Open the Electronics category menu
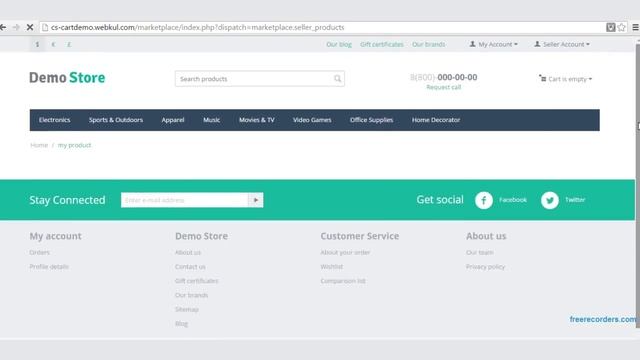The image size is (640, 360). (54, 120)
